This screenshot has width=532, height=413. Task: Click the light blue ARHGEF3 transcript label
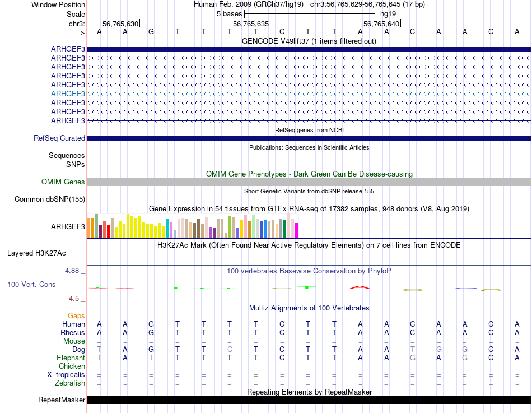pyautogui.click(x=68, y=94)
